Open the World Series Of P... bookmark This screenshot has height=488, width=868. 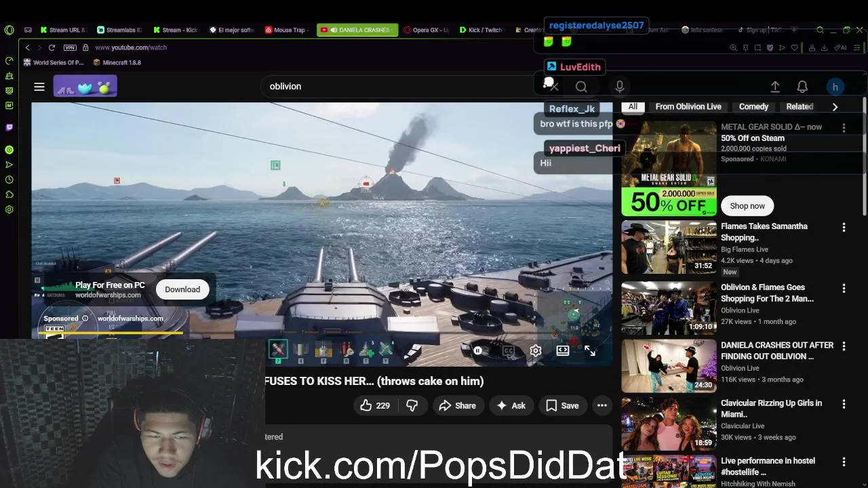pos(54,62)
